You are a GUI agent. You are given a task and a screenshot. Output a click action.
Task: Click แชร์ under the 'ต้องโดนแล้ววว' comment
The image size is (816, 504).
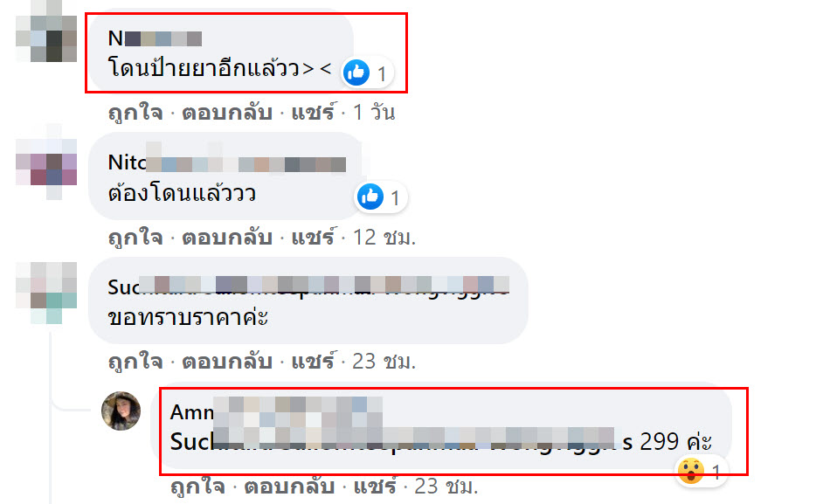tap(313, 237)
